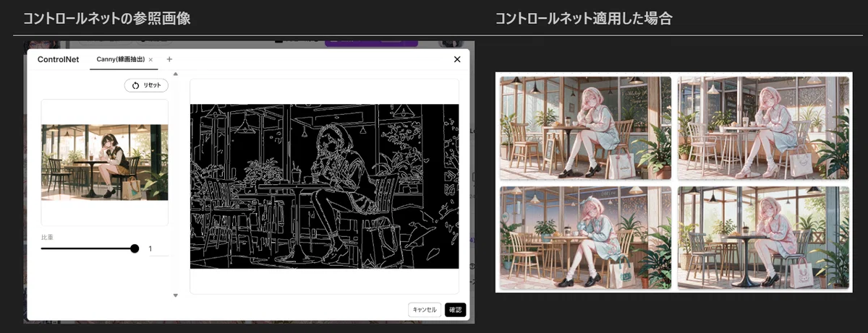868x333 pixels.
Task: Click the 比重 weight slider handle
Action: pyautogui.click(x=135, y=248)
